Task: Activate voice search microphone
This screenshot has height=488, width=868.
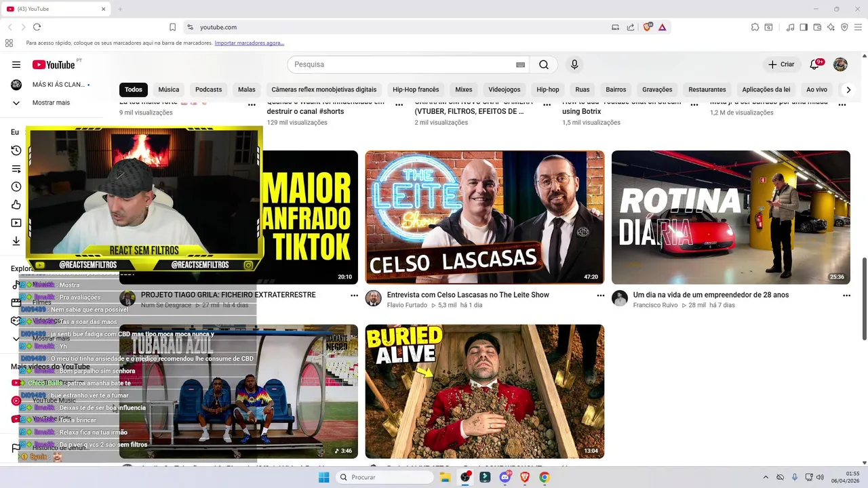Action: (574, 64)
